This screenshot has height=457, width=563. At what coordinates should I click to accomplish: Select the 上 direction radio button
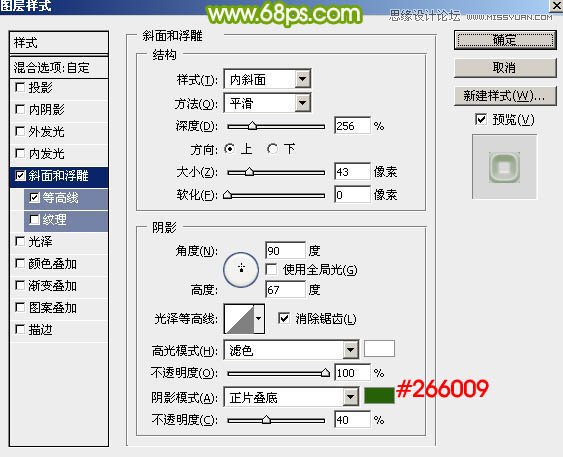click(x=230, y=149)
